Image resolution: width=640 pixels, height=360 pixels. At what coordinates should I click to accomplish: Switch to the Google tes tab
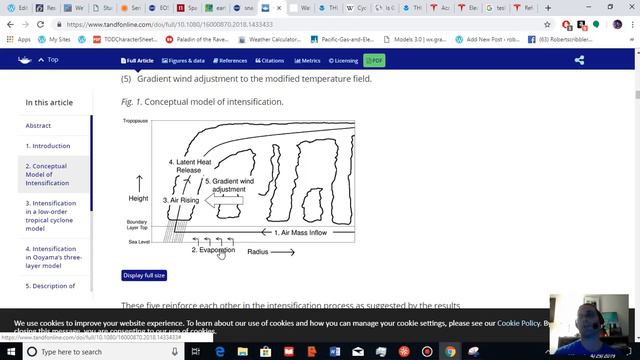496,8
